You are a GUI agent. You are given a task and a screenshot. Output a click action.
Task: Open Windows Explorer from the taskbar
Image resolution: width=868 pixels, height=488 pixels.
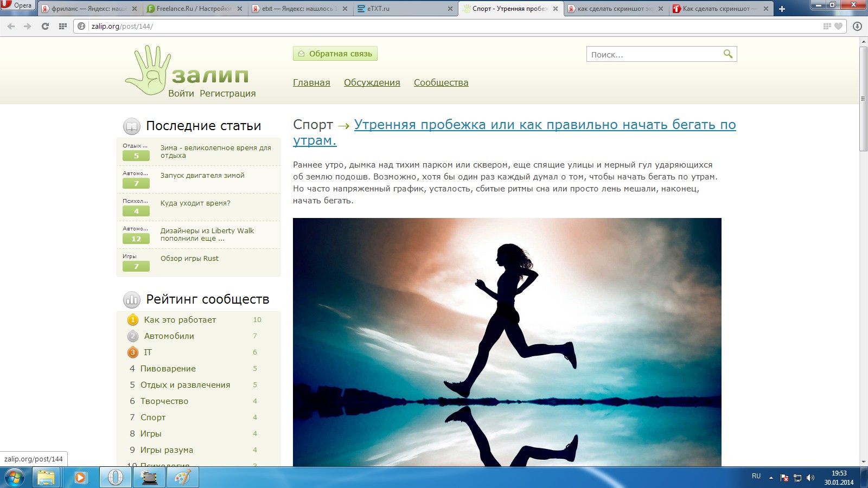[46, 478]
